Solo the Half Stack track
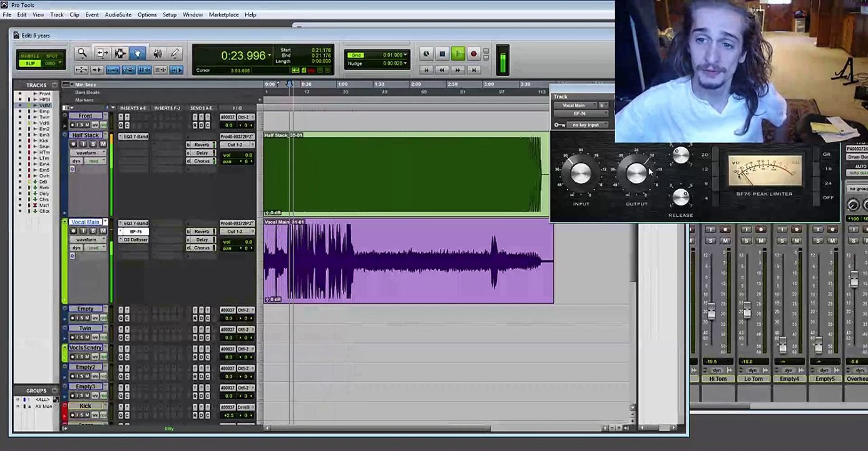 [x=93, y=144]
